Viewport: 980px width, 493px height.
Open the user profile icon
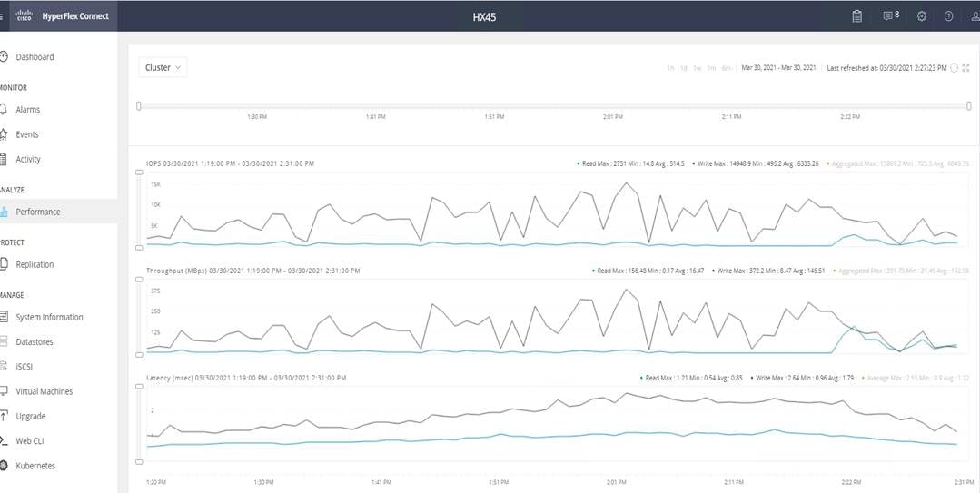click(975, 16)
